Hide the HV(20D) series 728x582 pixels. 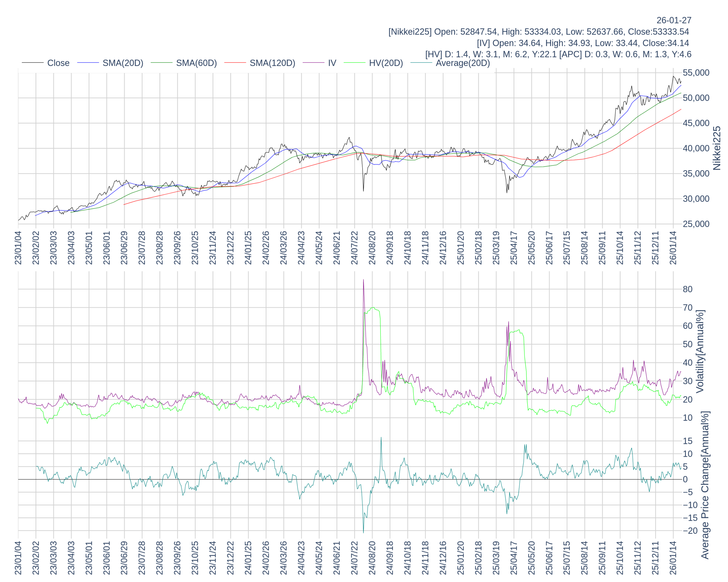coord(386,63)
